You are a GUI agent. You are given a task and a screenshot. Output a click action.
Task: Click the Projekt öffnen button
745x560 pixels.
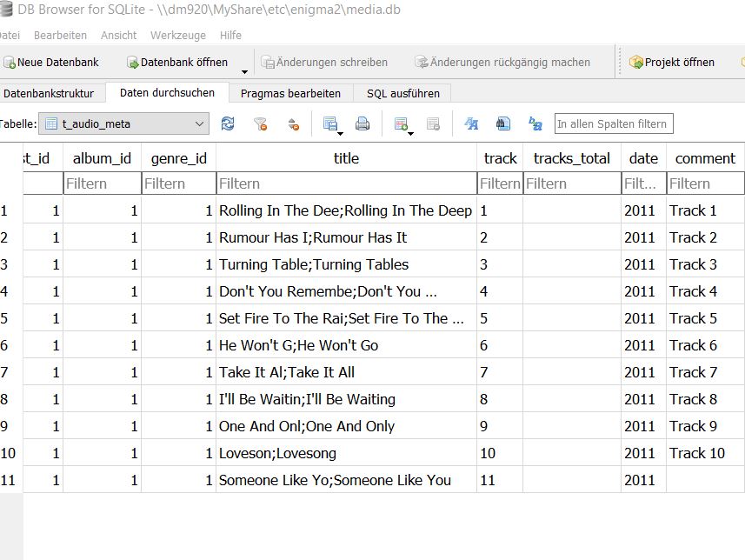tap(671, 63)
